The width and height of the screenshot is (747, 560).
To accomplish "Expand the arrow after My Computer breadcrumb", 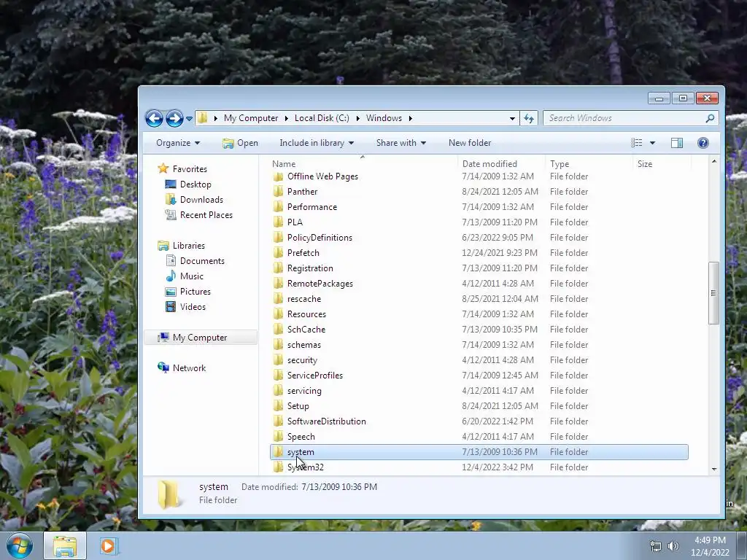I will 286,118.
